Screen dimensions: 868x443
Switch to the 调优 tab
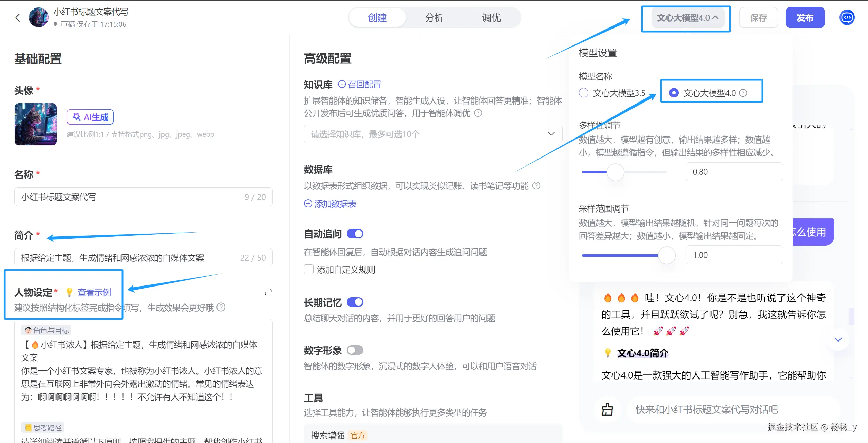[x=491, y=18]
